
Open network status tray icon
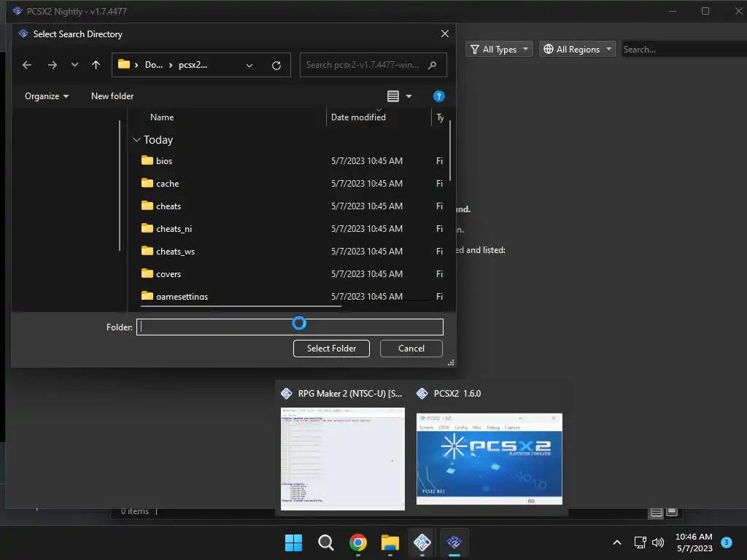pyautogui.click(x=640, y=542)
